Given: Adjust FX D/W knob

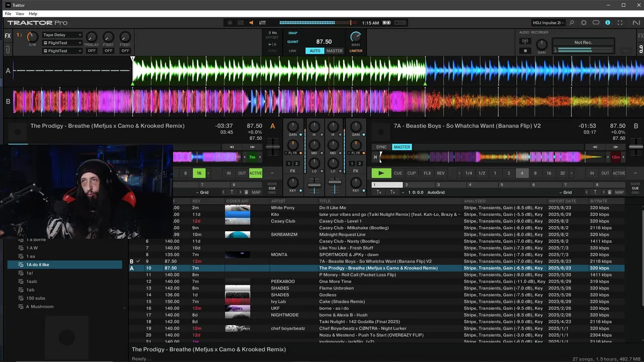Looking at the screenshot, I should click(x=32, y=37).
